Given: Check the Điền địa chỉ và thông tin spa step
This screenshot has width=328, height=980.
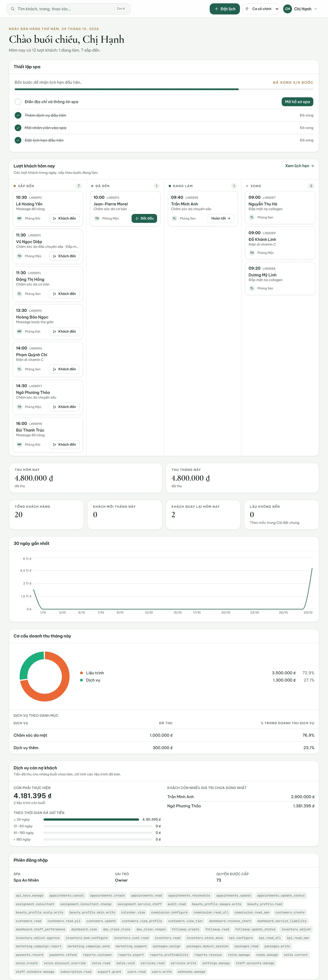Looking at the screenshot, I should click(x=18, y=101).
